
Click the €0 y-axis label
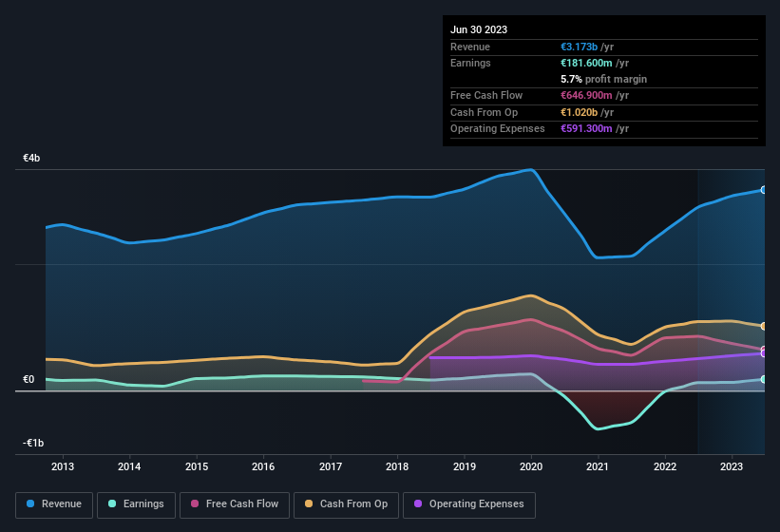tap(29, 379)
